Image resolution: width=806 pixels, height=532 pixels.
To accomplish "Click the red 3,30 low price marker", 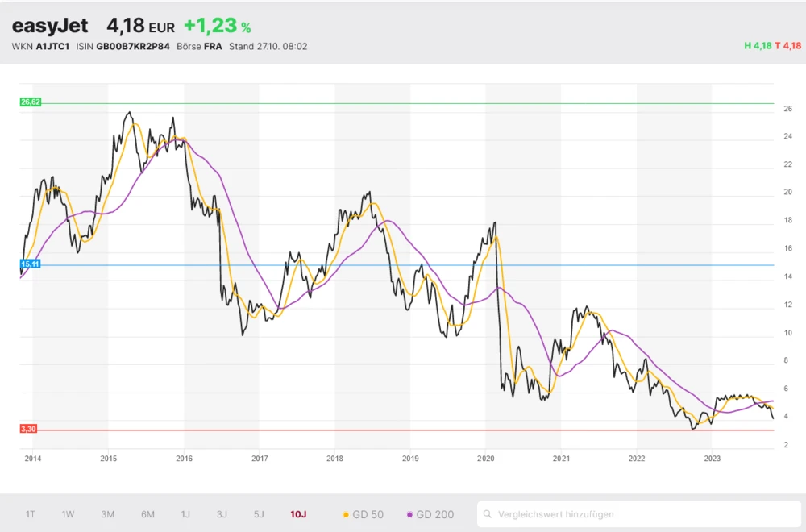I will 28,429.
